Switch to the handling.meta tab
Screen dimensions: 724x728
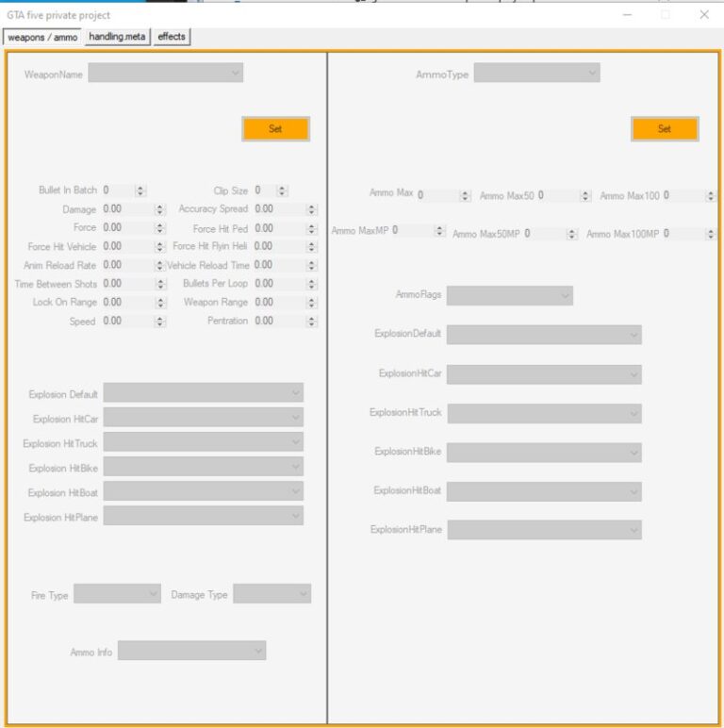pyautogui.click(x=118, y=37)
